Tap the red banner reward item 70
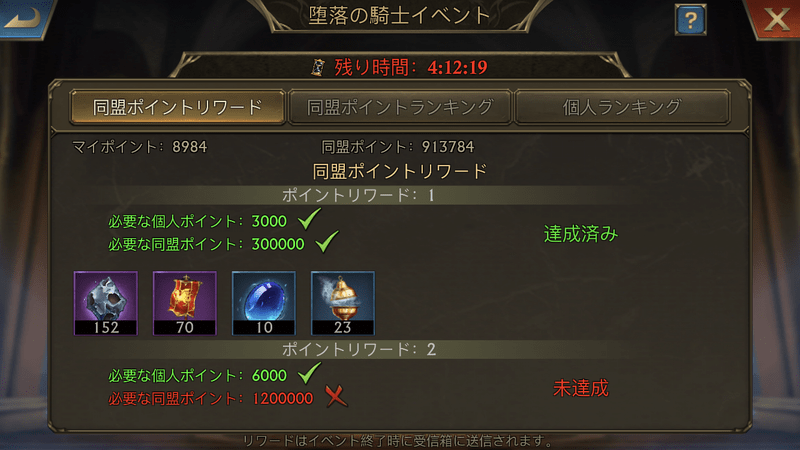The image size is (800, 450). [185, 303]
